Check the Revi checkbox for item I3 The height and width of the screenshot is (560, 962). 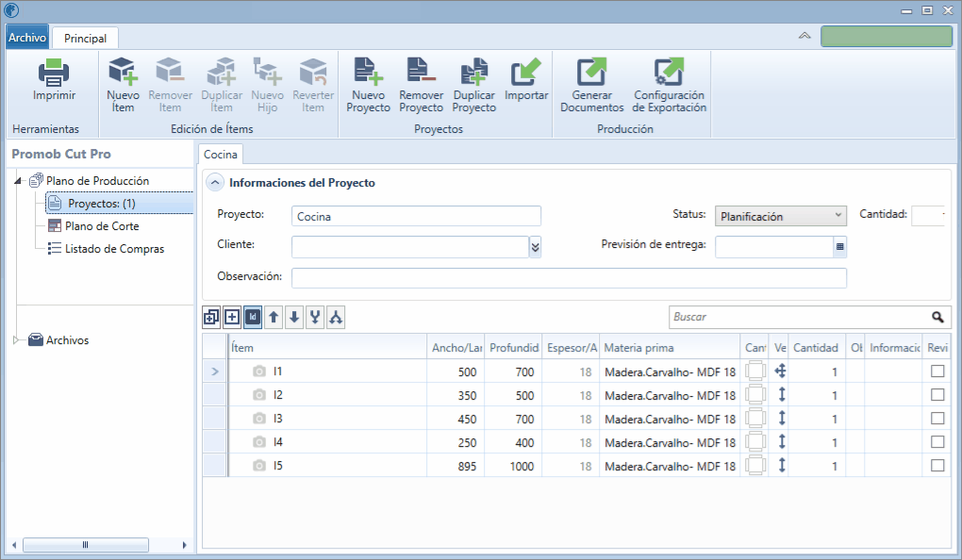coord(937,419)
